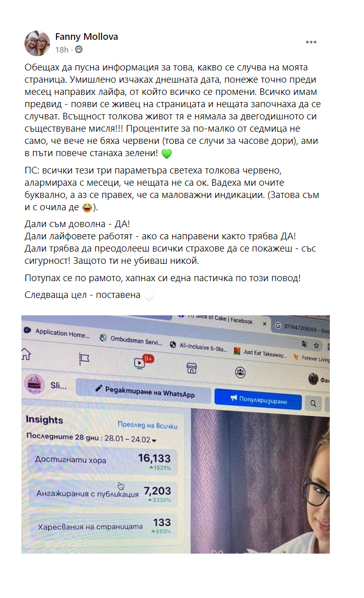
Task: Open the post options three-dot menu
Action: tap(311, 42)
